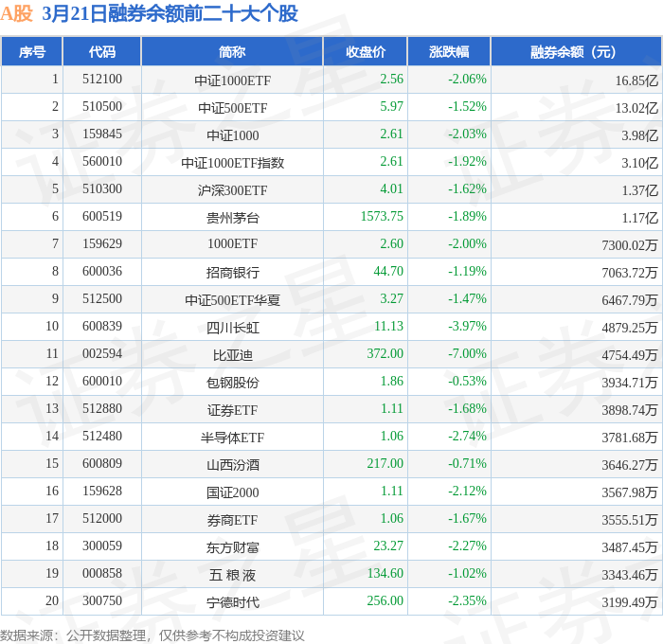The image size is (663, 644).
Task: Click the name 中证500ETF
Action: pos(233,108)
